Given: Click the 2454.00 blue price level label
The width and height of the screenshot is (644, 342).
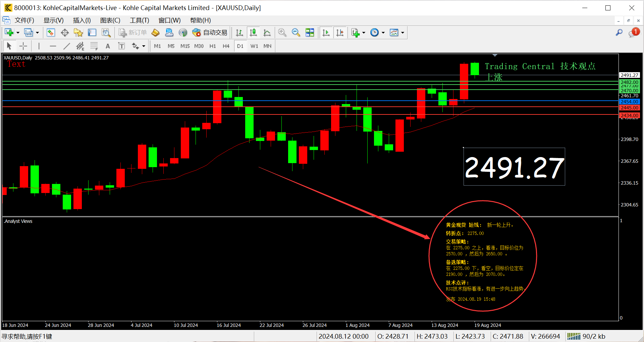Looking at the screenshot, I should pos(630,102).
